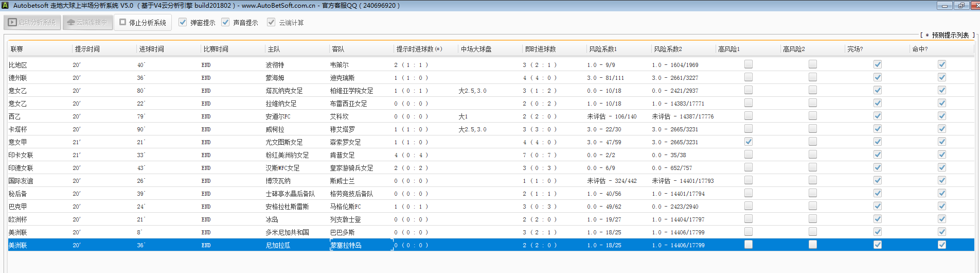Check 高风险2 box in the 卡塔杯 row

coord(813,129)
